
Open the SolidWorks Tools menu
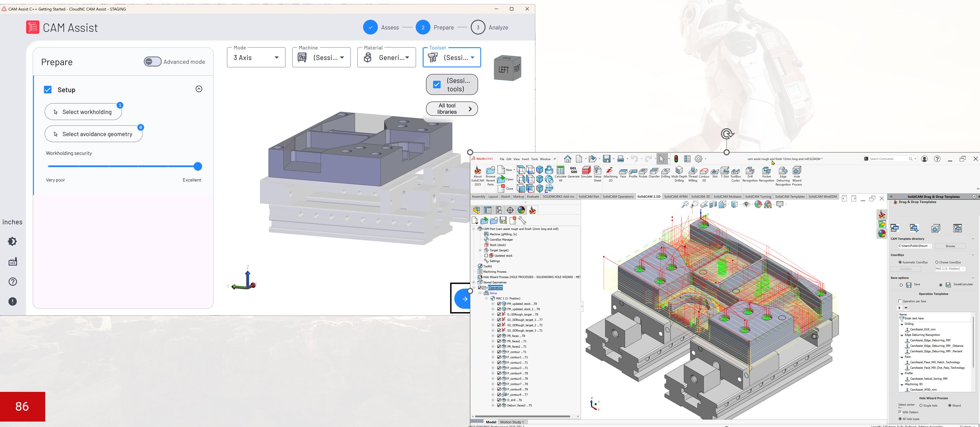point(534,159)
